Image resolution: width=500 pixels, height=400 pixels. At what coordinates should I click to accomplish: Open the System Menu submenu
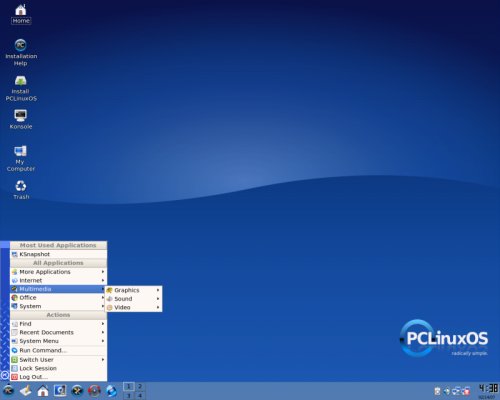coord(58,341)
